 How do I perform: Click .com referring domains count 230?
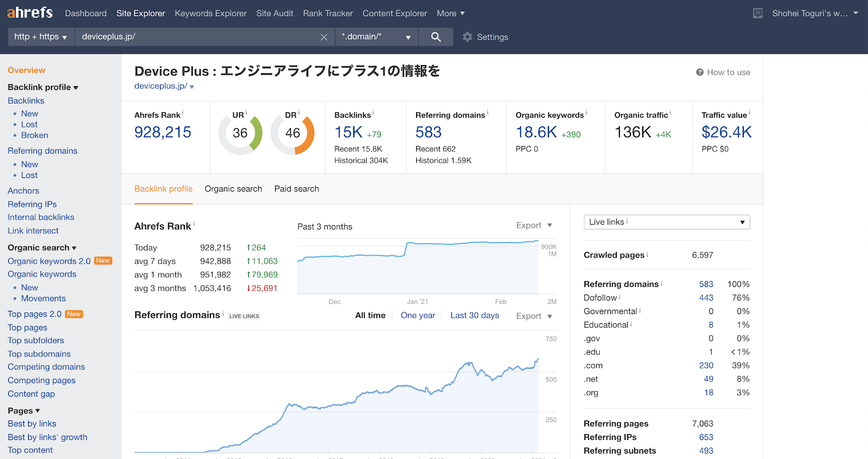pyautogui.click(x=706, y=366)
